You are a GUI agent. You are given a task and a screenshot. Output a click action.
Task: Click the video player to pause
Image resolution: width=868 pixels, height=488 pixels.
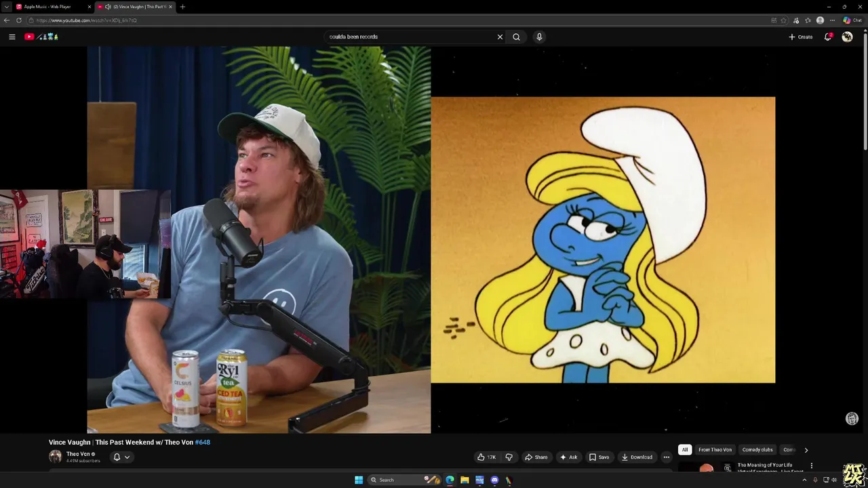coord(431,239)
